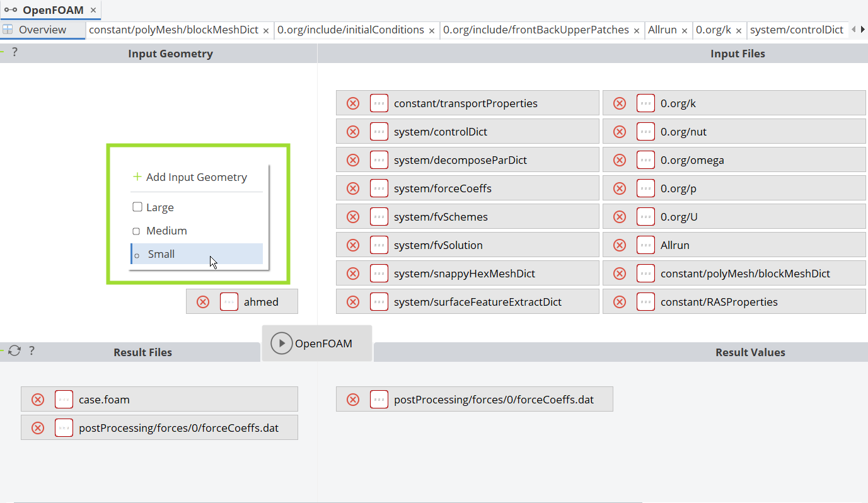Open options for 0.org/k input file

tap(645, 103)
